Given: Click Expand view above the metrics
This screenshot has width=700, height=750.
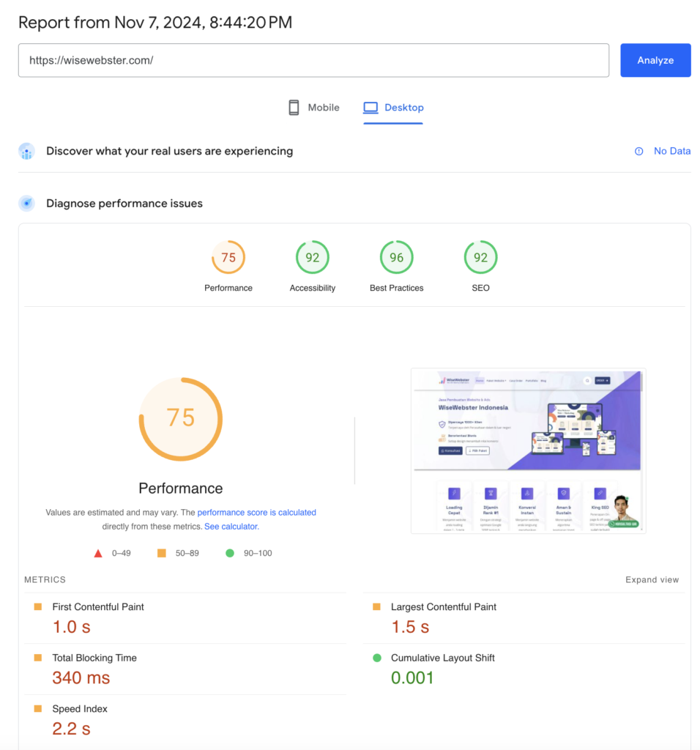Looking at the screenshot, I should [x=651, y=579].
